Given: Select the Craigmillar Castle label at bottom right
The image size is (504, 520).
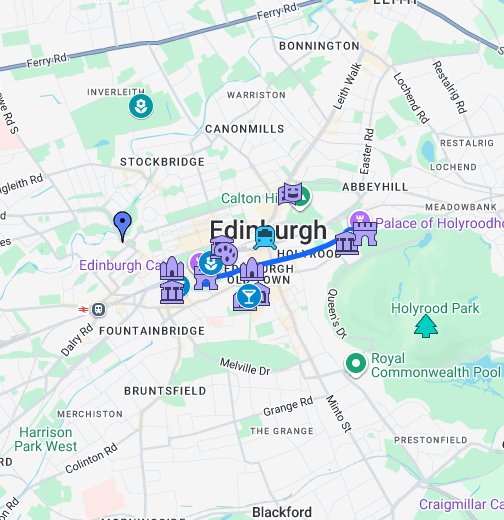Looking at the screenshot, I should [461, 504].
